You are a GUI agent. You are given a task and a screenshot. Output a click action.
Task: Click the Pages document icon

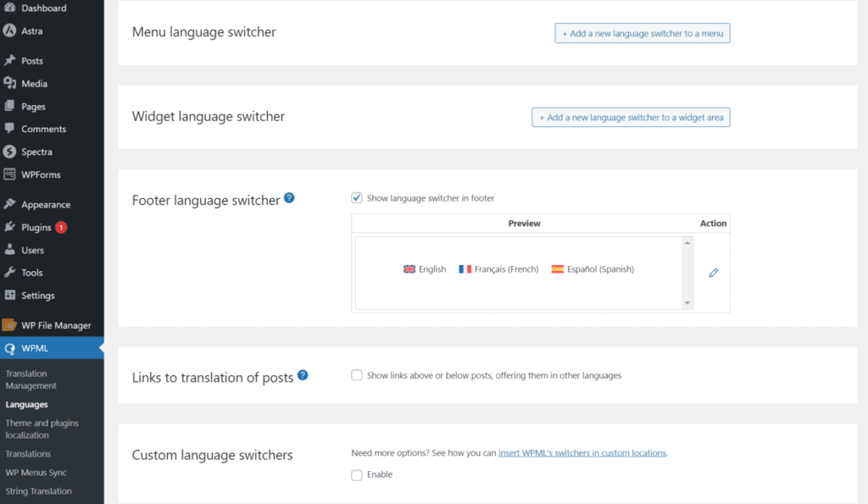click(x=9, y=106)
